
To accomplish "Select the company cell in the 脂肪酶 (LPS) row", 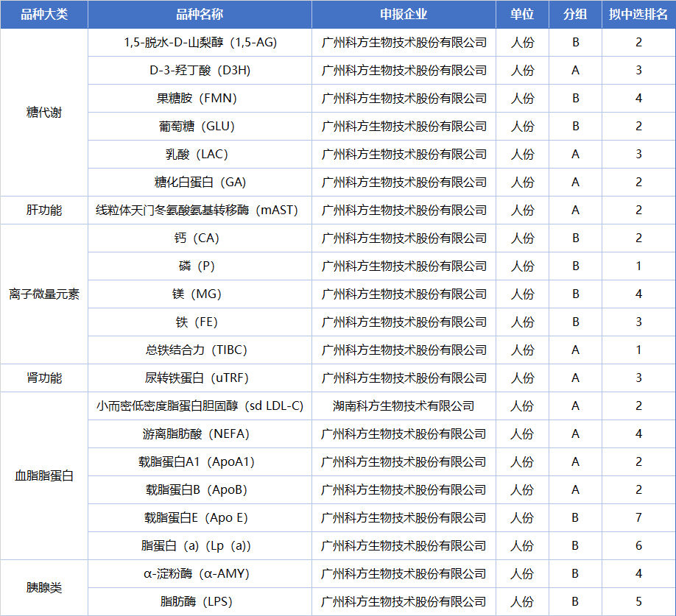I will [404, 602].
